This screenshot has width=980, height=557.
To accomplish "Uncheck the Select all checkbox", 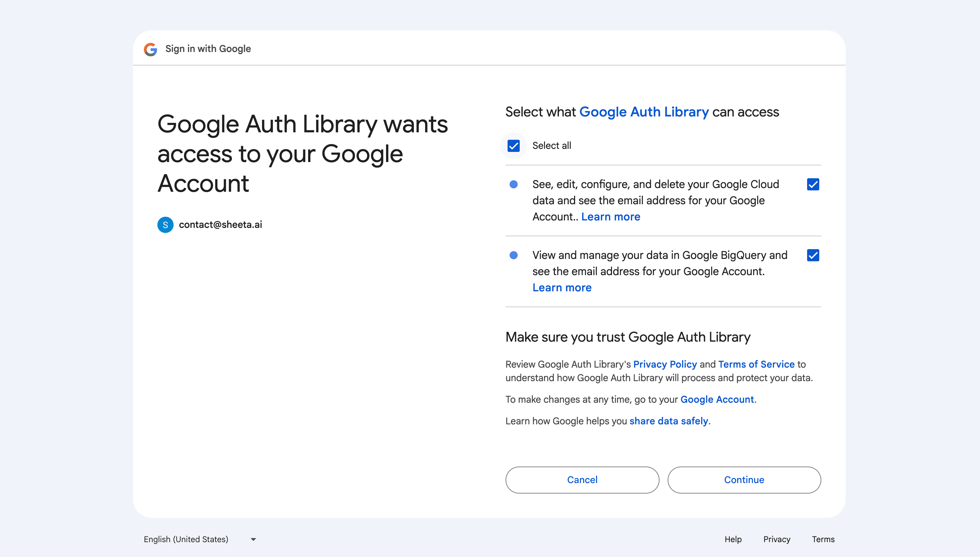I will [514, 146].
